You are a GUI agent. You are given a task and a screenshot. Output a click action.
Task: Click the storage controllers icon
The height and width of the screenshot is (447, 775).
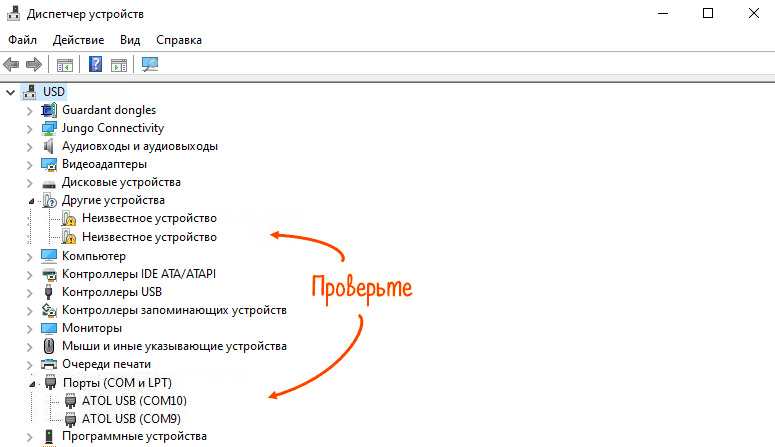49,310
